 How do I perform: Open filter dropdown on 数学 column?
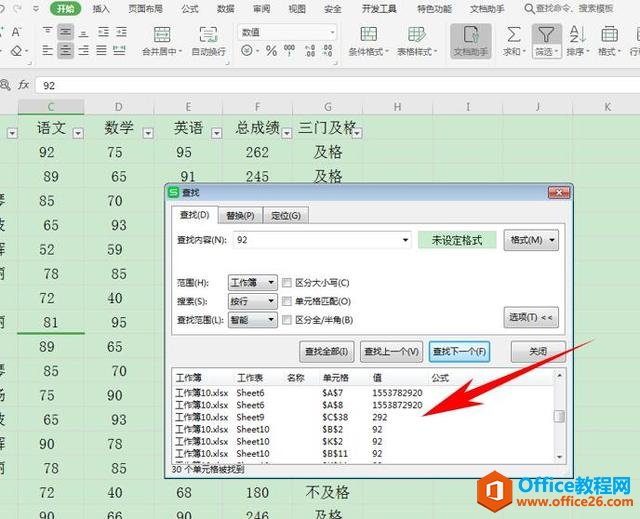148,133
